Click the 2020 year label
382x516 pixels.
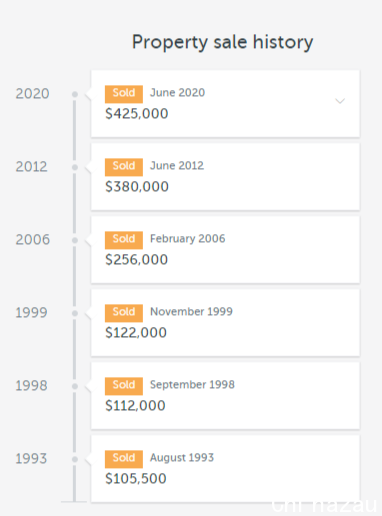coord(32,94)
